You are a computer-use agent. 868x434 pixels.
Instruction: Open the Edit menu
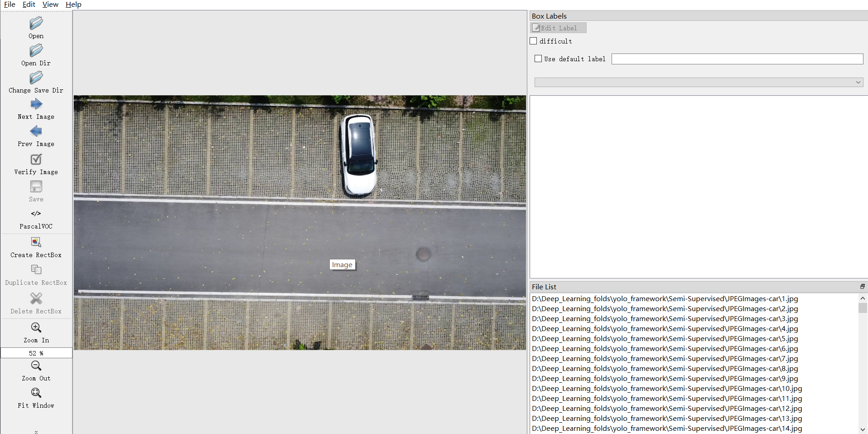click(x=29, y=5)
